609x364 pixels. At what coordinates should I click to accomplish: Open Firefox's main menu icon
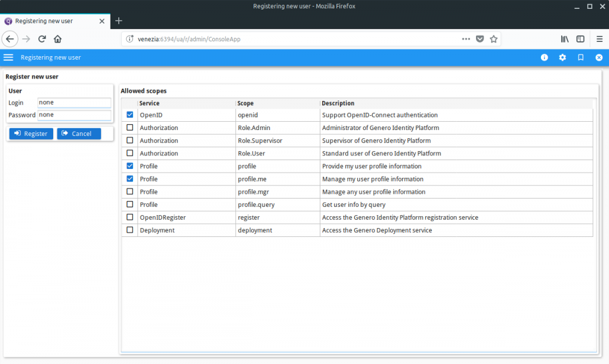(x=599, y=38)
